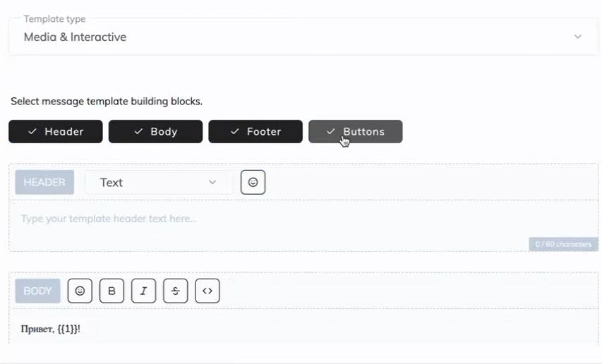Disable the Footer building block
The height and width of the screenshot is (364, 602).
point(255,132)
